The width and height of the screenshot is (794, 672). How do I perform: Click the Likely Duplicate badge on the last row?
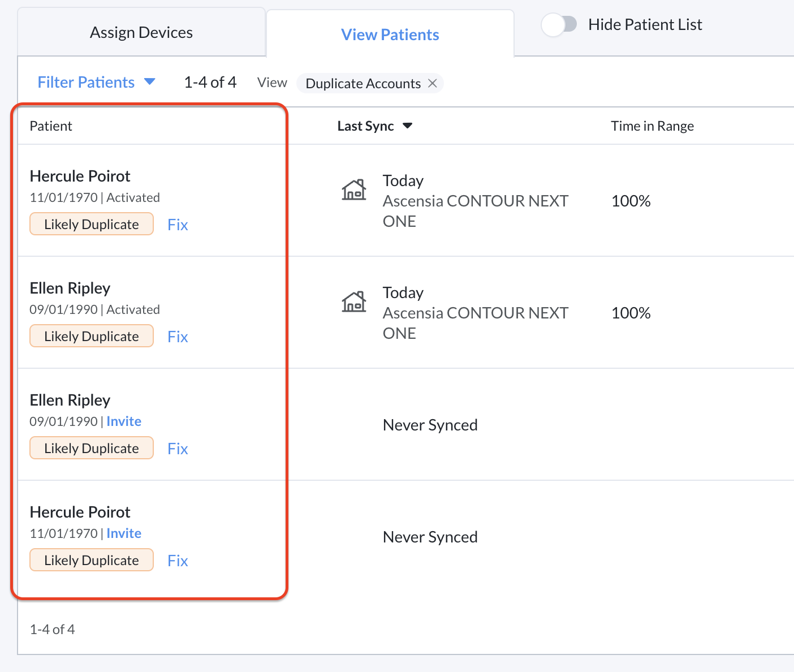pos(91,560)
